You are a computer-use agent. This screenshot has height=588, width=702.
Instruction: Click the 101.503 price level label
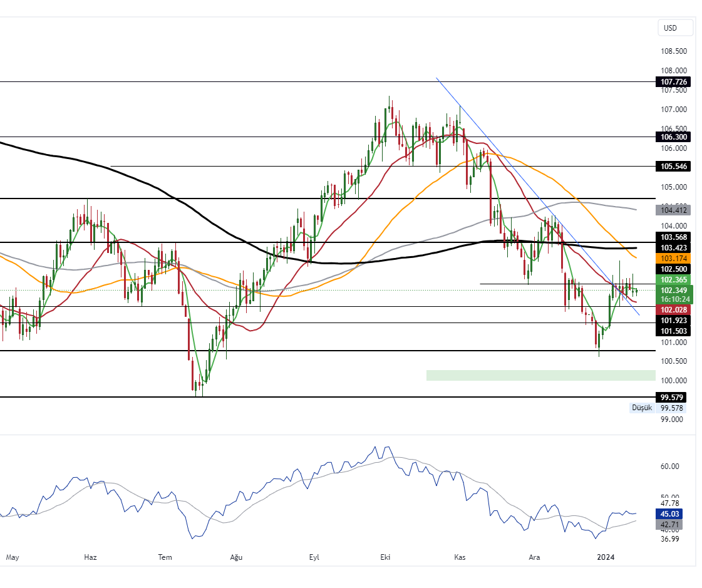[x=672, y=330]
